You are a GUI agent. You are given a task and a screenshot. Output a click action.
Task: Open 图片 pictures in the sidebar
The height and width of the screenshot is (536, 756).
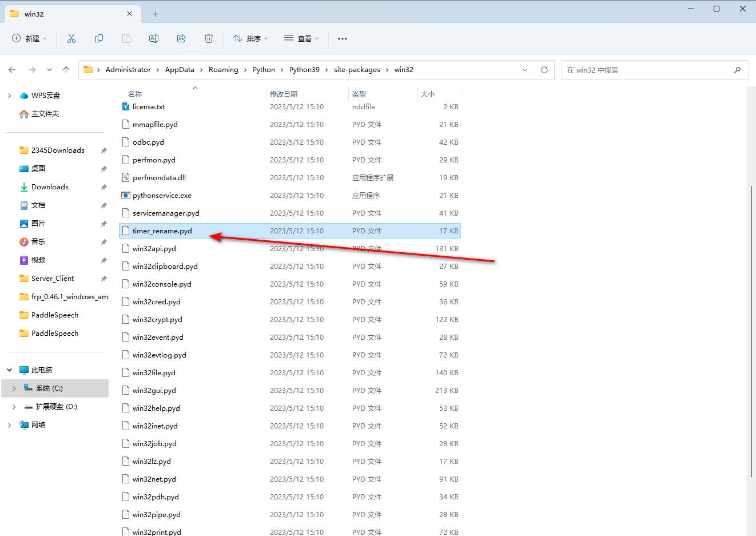coord(38,224)
